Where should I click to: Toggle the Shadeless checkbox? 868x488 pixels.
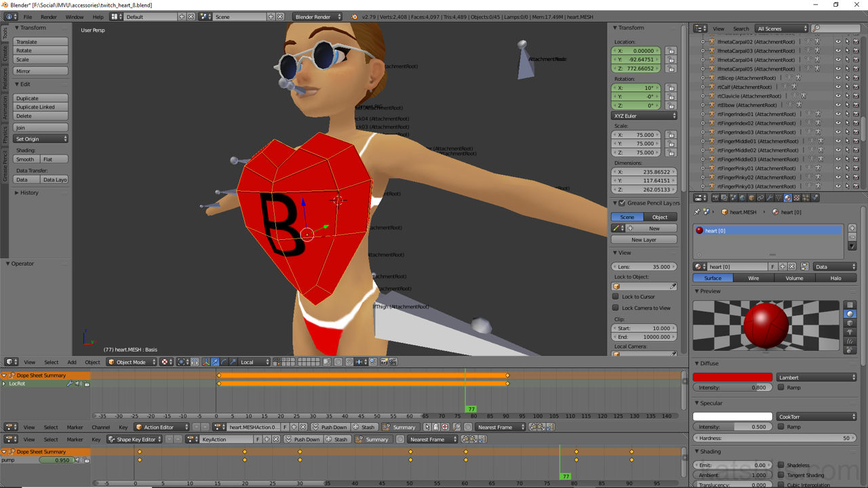[x=781, y=465]
